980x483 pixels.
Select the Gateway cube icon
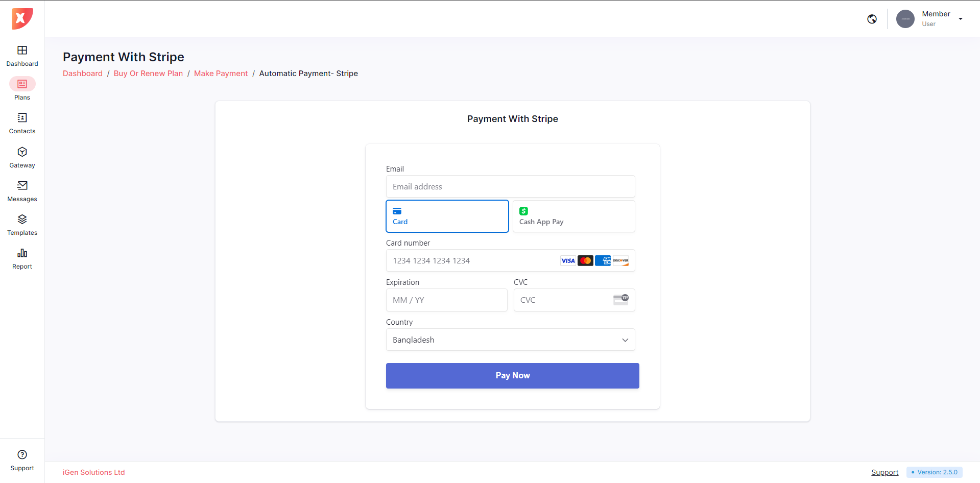22,152
